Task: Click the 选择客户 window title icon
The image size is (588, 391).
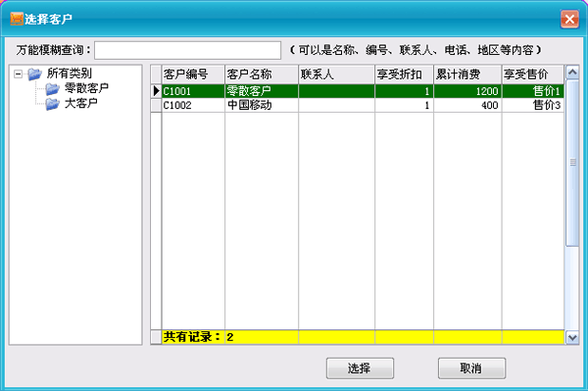Action: point(17,19)
